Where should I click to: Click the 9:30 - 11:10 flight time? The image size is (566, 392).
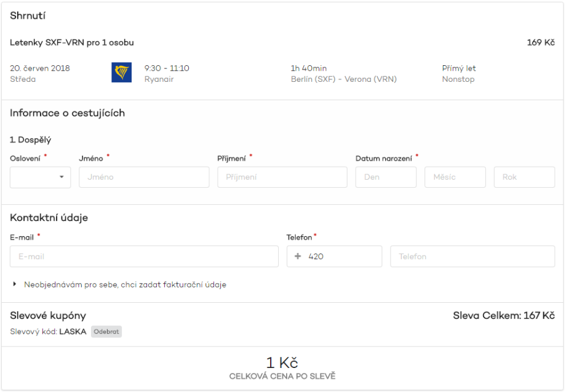coord(167,68)
